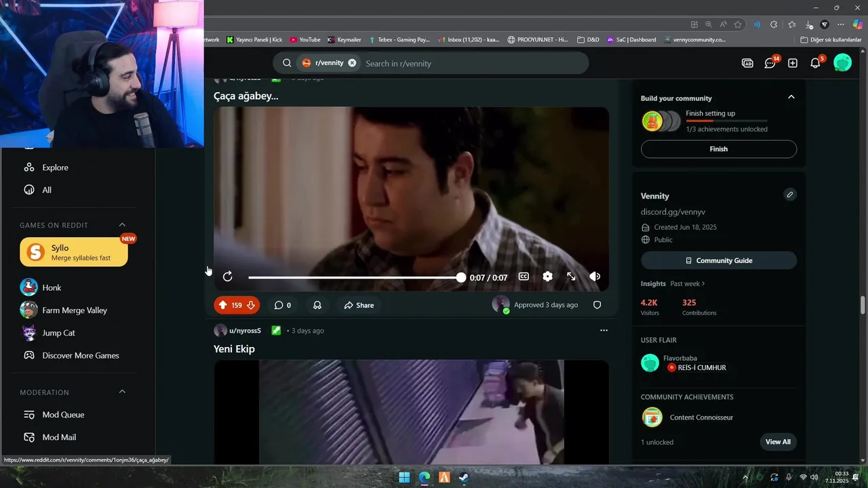
Task: Open the browser Settings and more menu
Action: coord(841,24)
